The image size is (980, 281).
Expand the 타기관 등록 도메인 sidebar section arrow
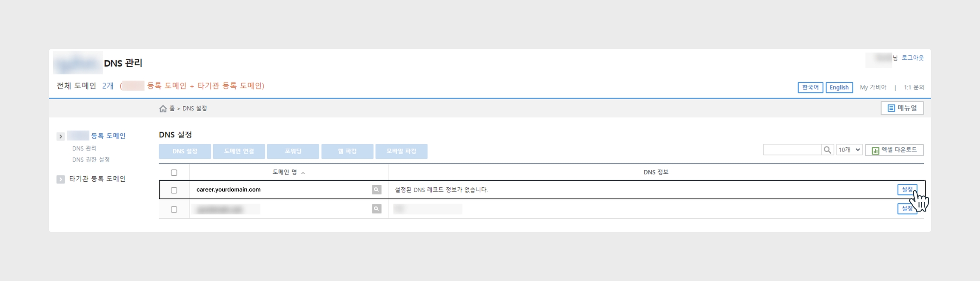click(x=60, y=179)
